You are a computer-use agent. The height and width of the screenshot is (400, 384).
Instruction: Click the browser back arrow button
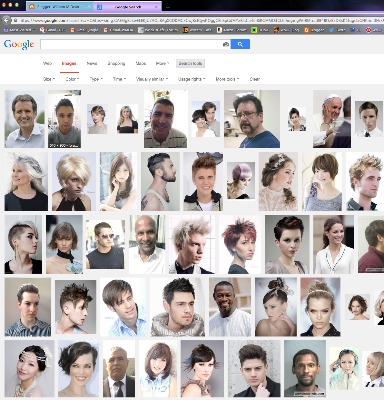[6, 20]
